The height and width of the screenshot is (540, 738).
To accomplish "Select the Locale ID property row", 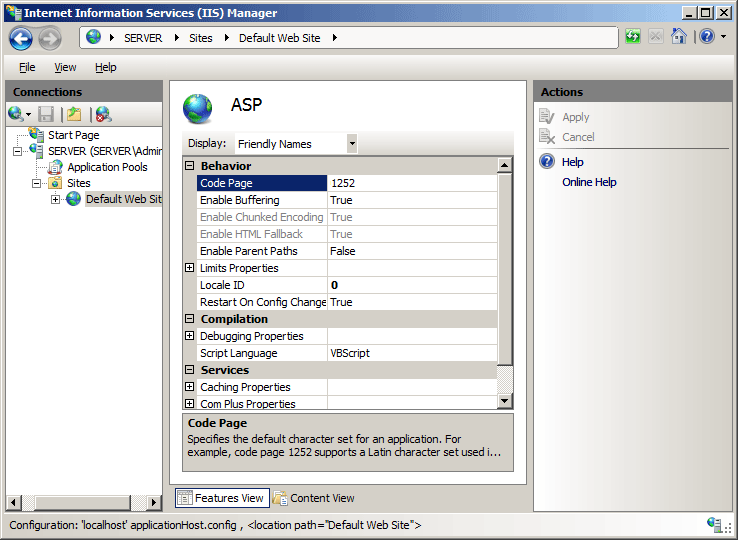I will [347, 285].
